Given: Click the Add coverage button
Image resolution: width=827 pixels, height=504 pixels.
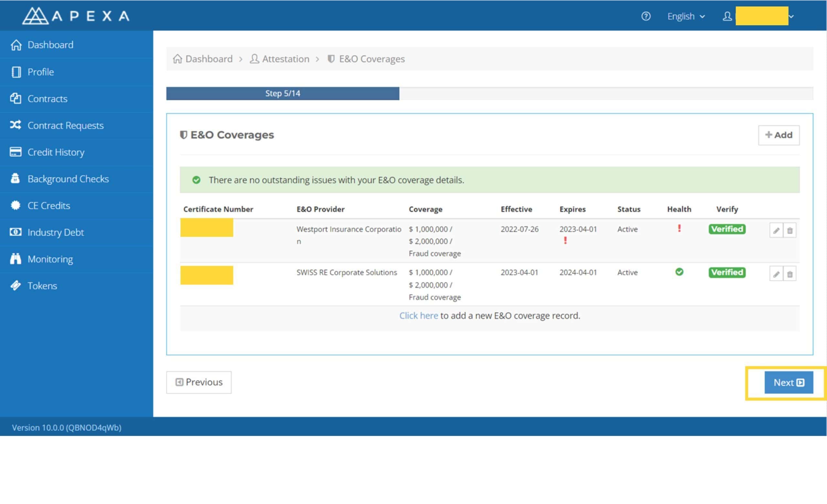Looking at the screenshot, I should 779,135.
